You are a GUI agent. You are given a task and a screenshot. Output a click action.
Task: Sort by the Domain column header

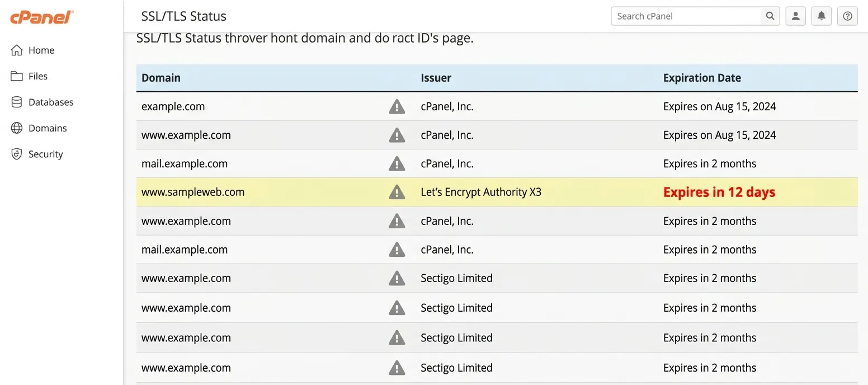(x=161, y=78)
